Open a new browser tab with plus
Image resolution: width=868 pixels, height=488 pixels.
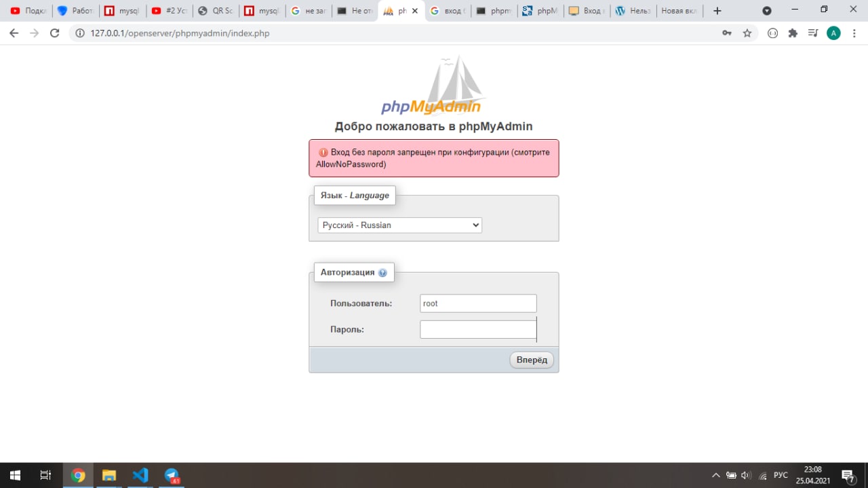point(717,11)
